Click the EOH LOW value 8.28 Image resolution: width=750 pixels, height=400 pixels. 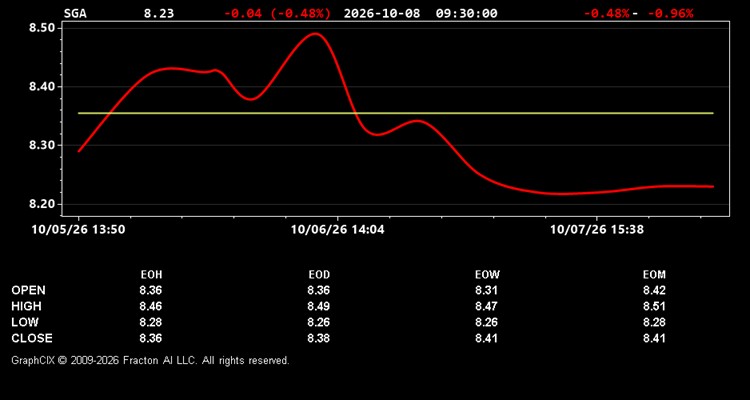[151, 322]
